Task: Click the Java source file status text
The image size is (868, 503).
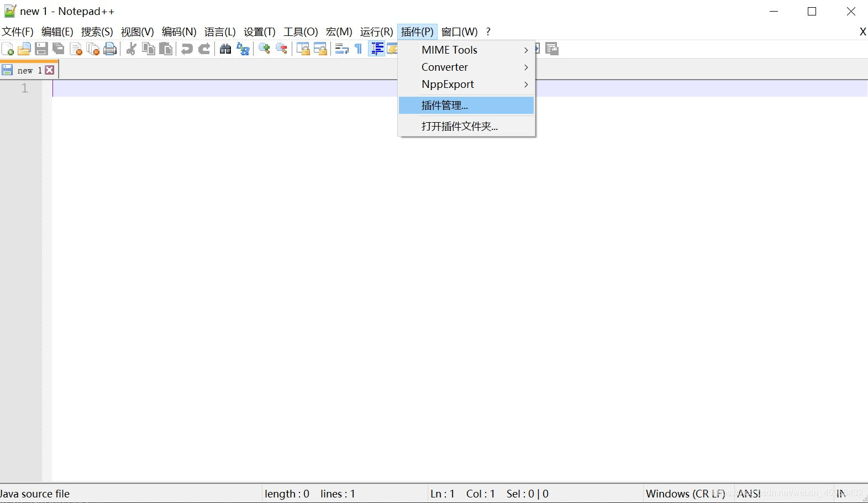Action: [35, 494]
